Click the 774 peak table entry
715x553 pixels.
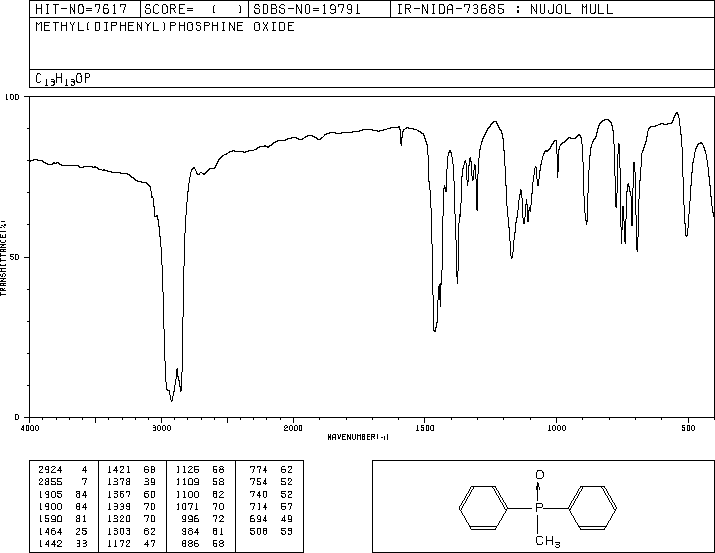[x=259, y=470]
